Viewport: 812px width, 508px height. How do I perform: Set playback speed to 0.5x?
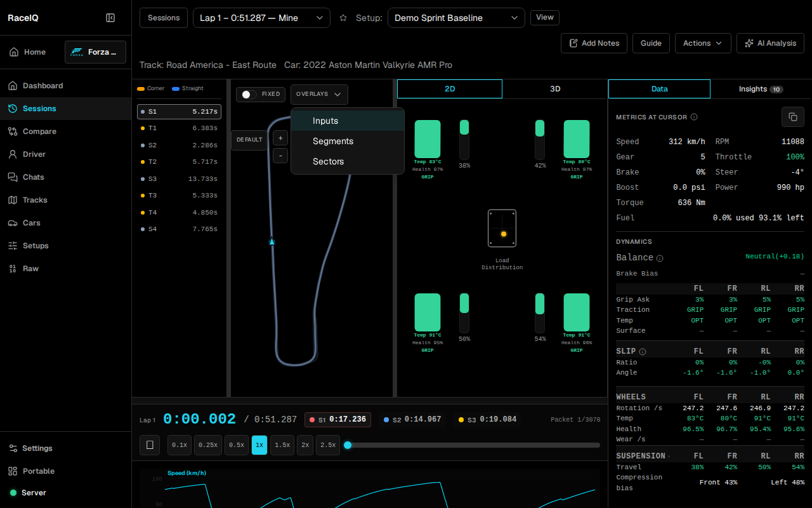[x=238, y=445]
